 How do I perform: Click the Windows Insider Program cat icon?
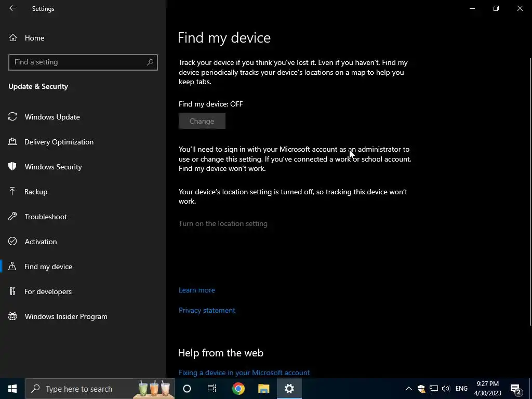[x=12, y=316]
